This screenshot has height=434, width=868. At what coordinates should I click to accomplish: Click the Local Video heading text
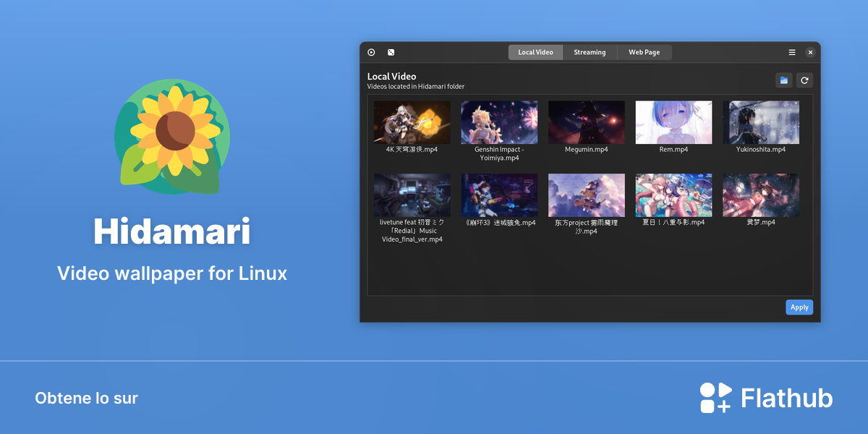point(391,77)
